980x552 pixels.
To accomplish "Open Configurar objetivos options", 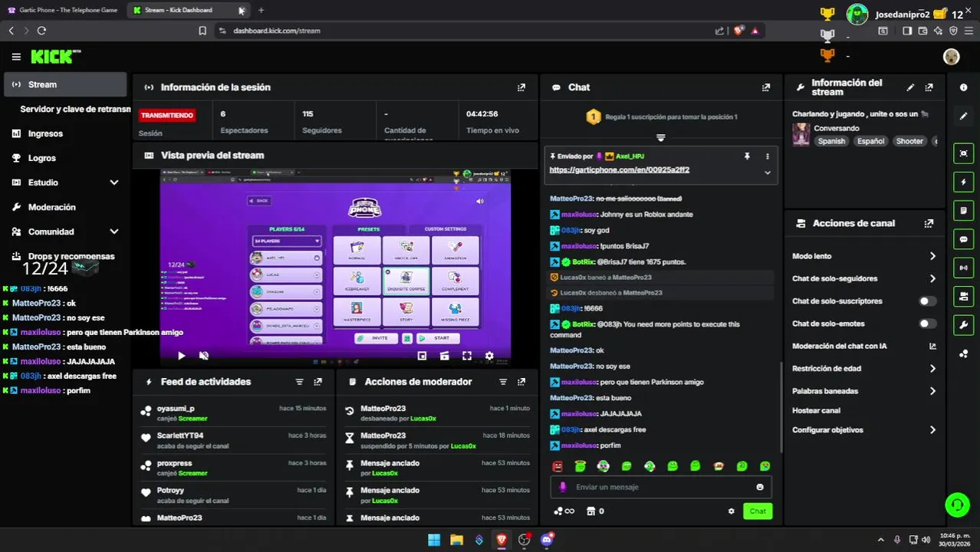I will point(932,430).
